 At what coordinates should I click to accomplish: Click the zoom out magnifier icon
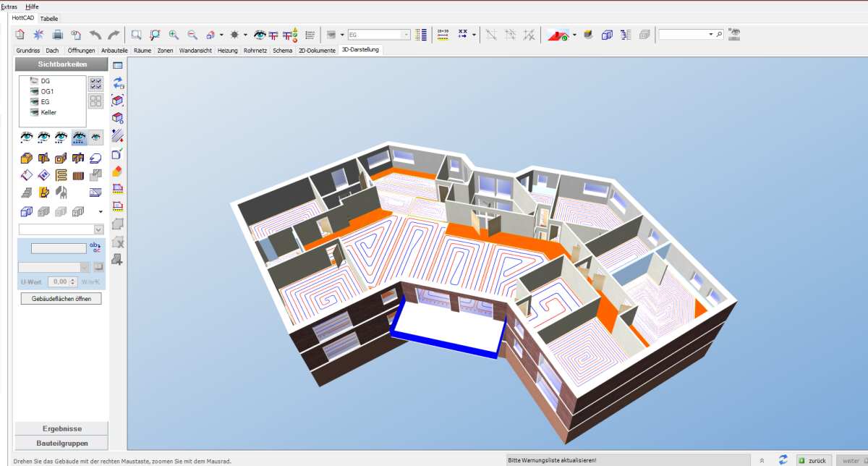click(192, 34)
